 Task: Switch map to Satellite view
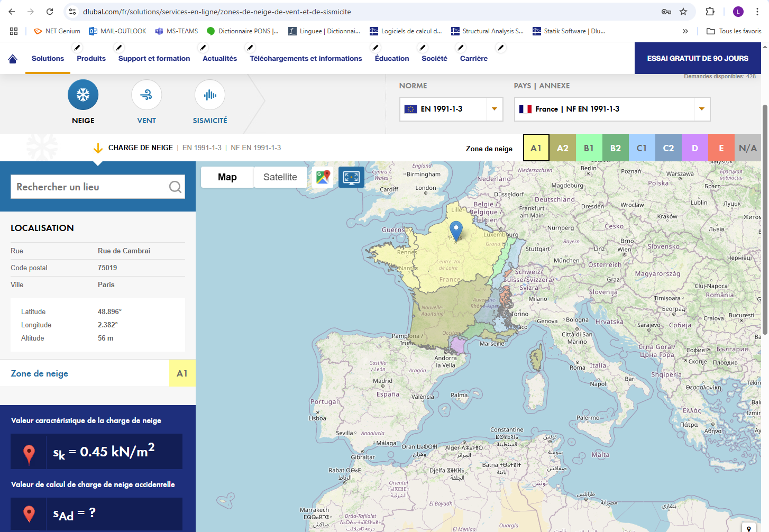pos(280,177)
